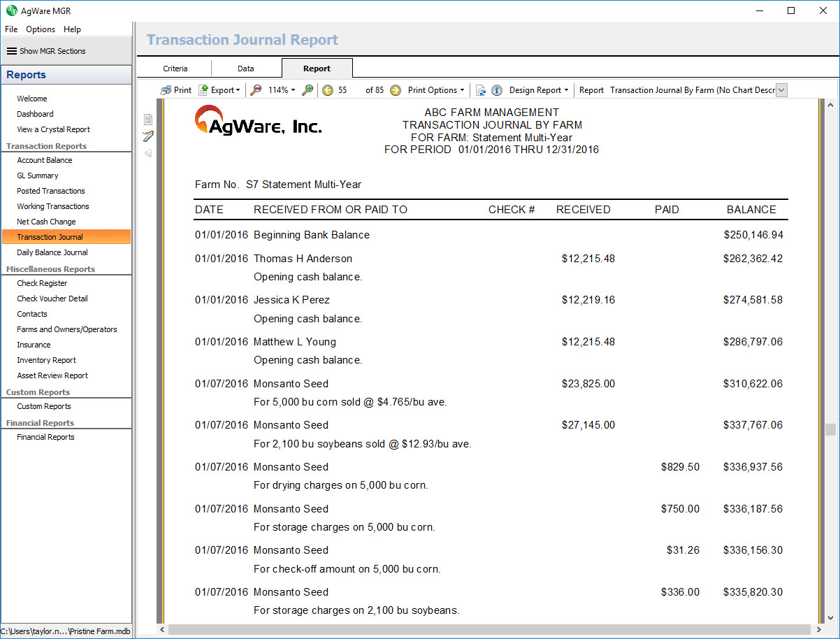Open the Design Report dropdown

[538, 90]
